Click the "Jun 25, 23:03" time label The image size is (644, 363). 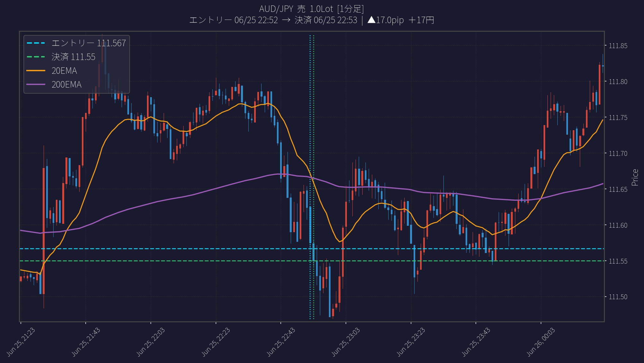tap(346, 342)
